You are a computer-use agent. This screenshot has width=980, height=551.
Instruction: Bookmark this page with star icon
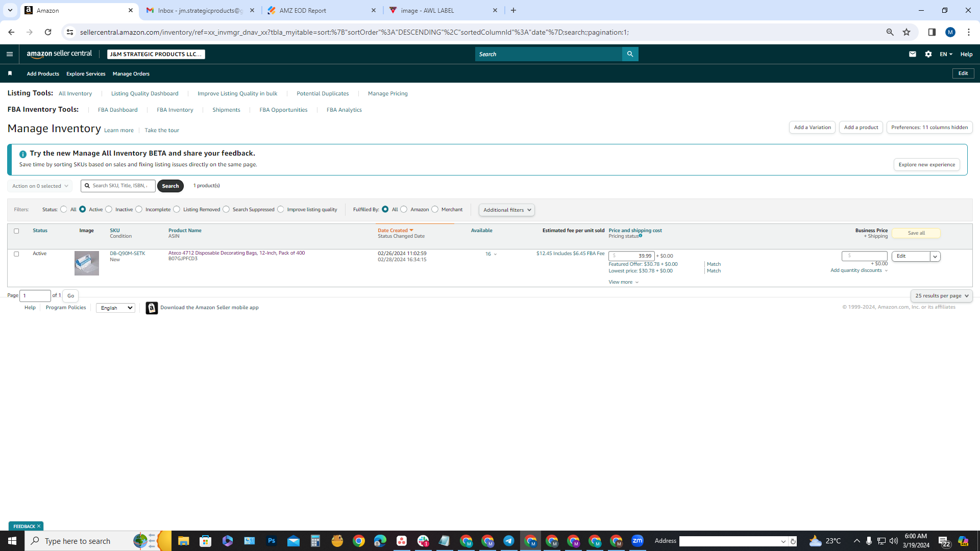click(906, 32)
